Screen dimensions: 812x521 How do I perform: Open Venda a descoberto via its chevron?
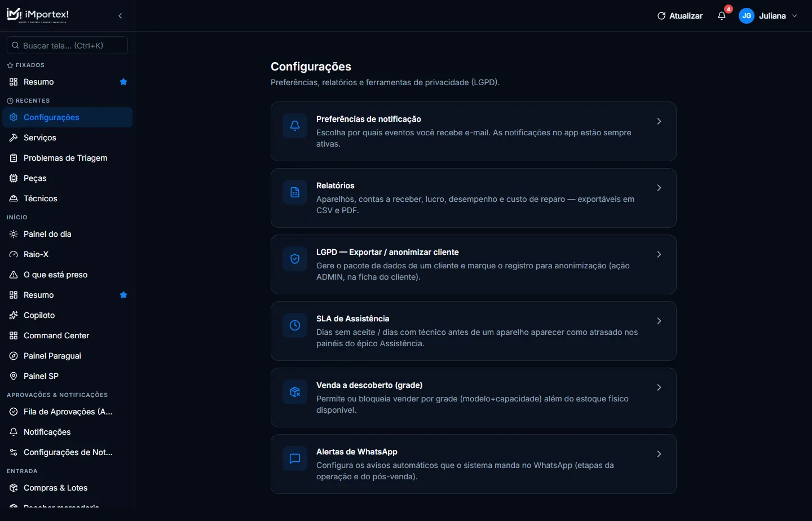[x=659, y=387]
